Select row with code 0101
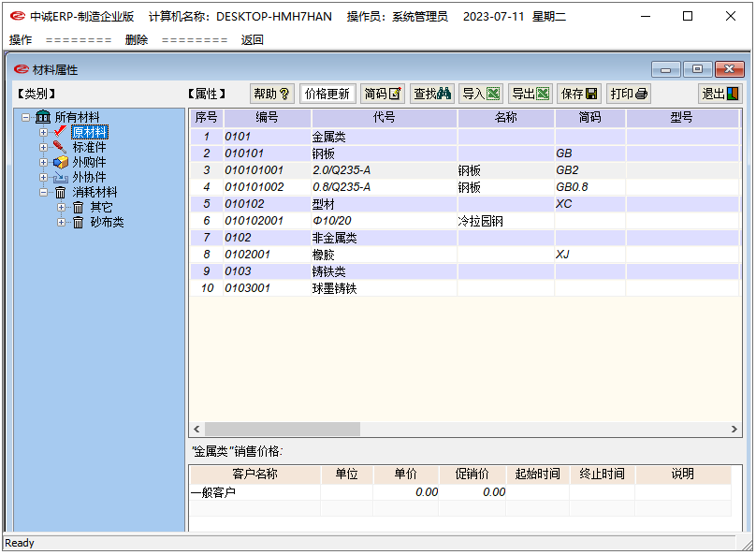The width and height of the screenshot is (756, 555). tap(464, 137)
